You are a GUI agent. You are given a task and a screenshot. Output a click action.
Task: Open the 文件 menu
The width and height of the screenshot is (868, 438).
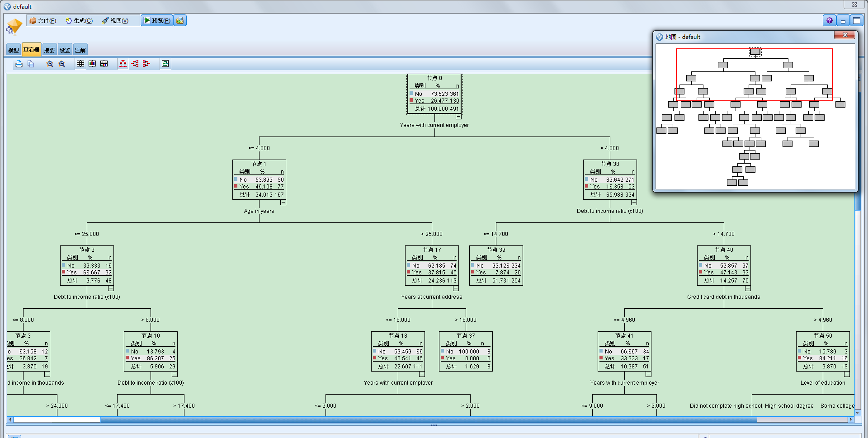point(42,20)
